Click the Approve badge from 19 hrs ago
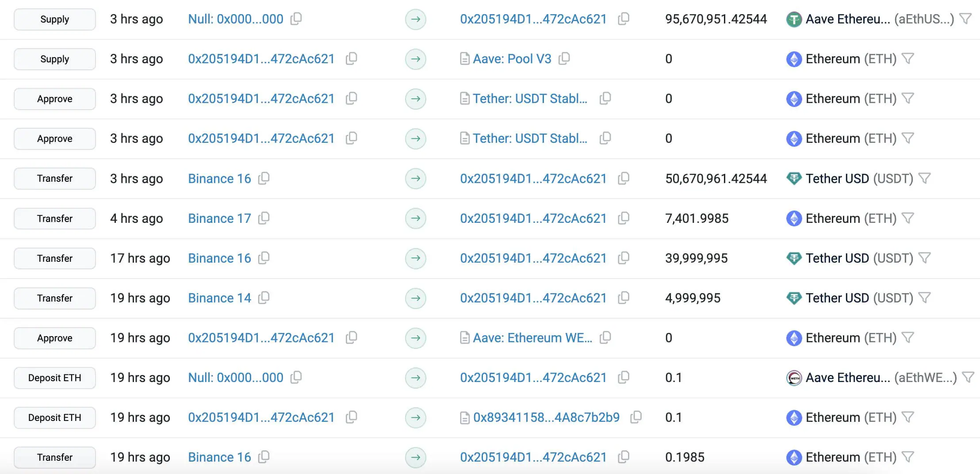This screenshot has width=980, height=474. coord(54,338)
